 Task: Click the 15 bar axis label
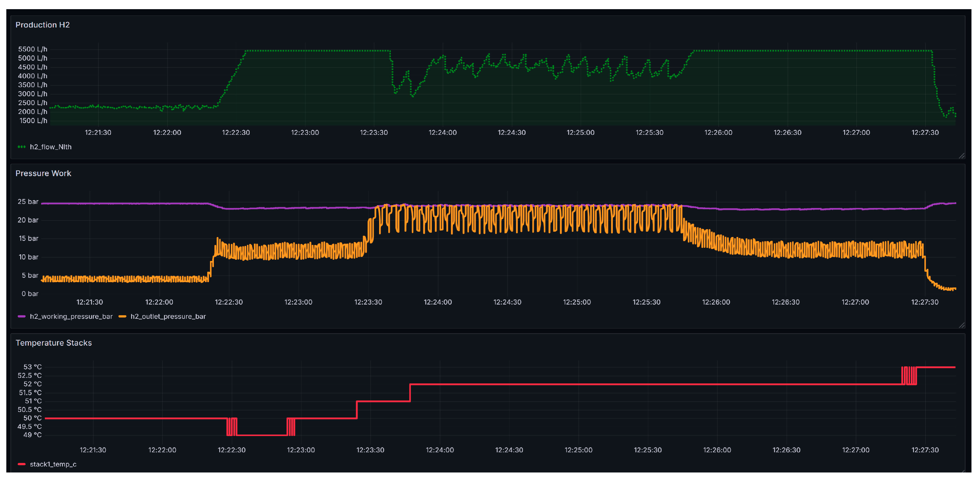[x=29, y=238]
